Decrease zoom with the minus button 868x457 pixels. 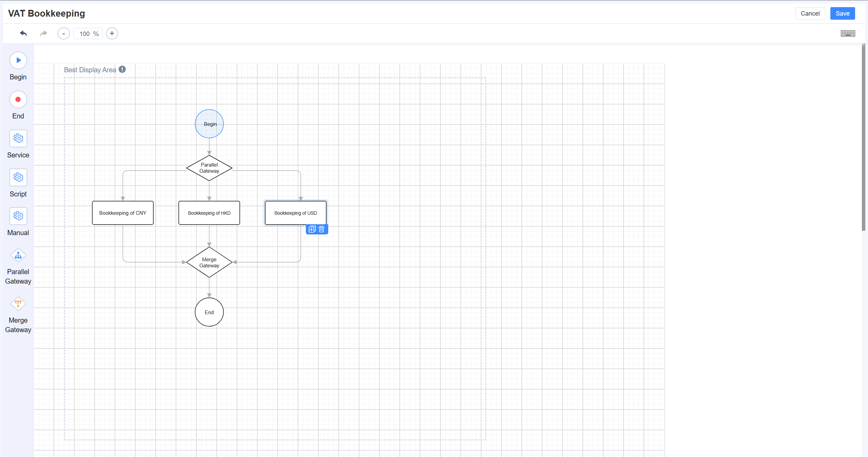[x=63, y=34]
